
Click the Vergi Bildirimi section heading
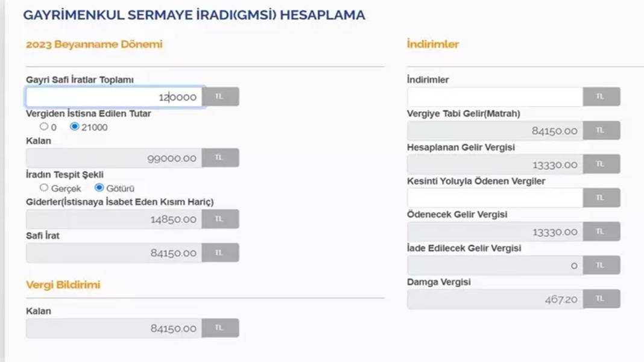(63, 284)
